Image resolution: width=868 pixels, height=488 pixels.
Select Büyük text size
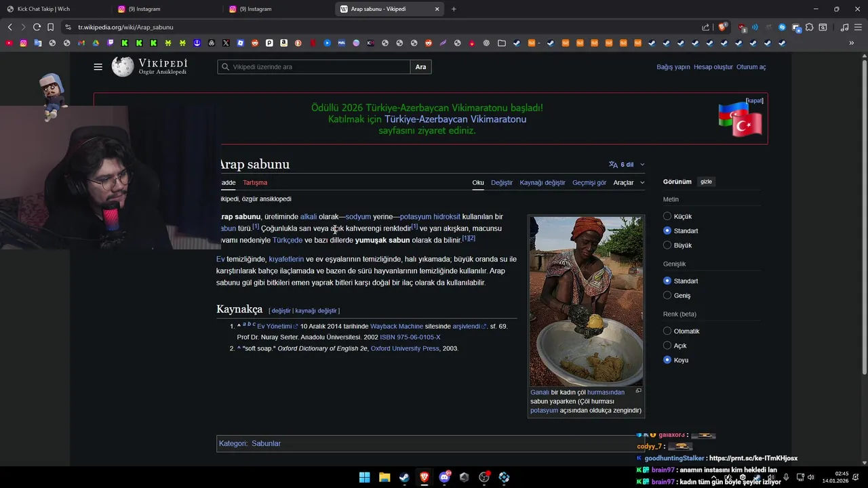667,245
